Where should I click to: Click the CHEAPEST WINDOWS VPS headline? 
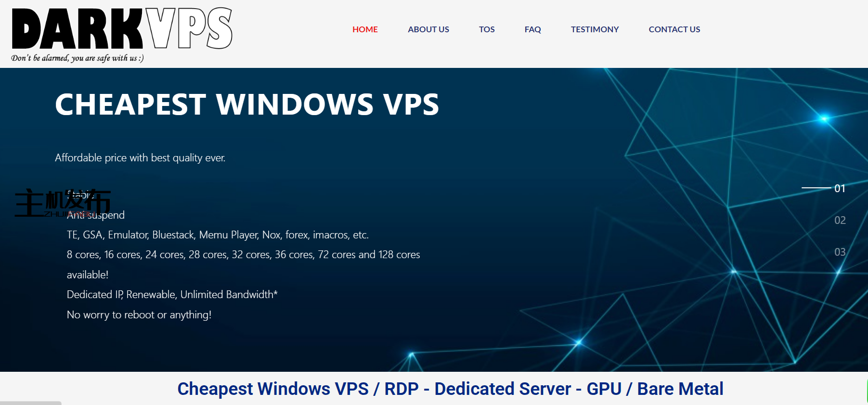pyautogui.click(x=246, y=105)
